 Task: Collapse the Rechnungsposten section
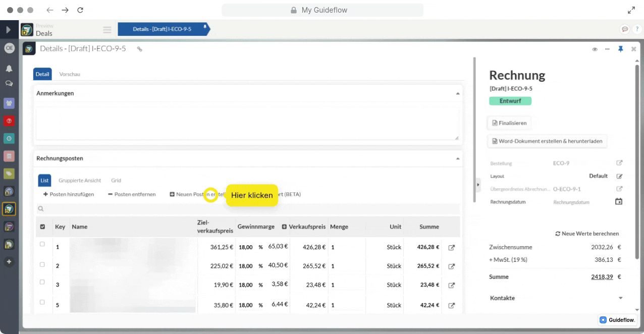coord(458,158)
